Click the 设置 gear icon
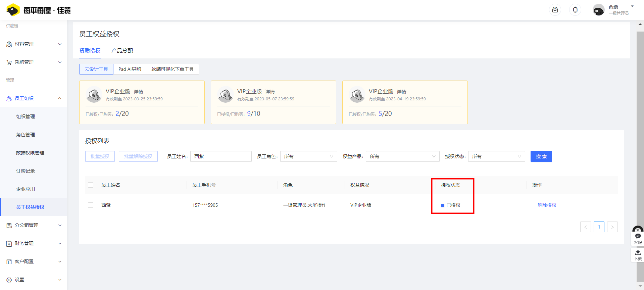644x290 pixels. coord(9,280)
